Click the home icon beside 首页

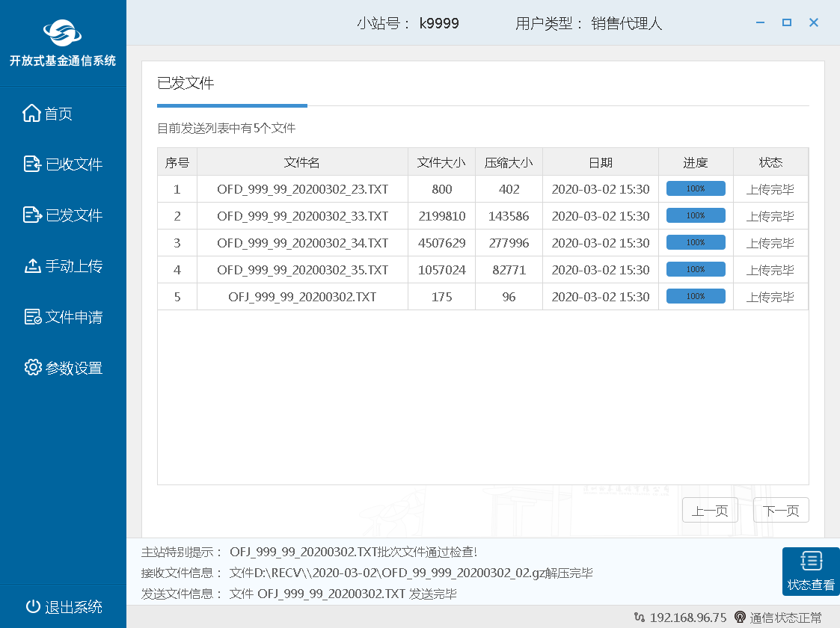click(31, 113)
